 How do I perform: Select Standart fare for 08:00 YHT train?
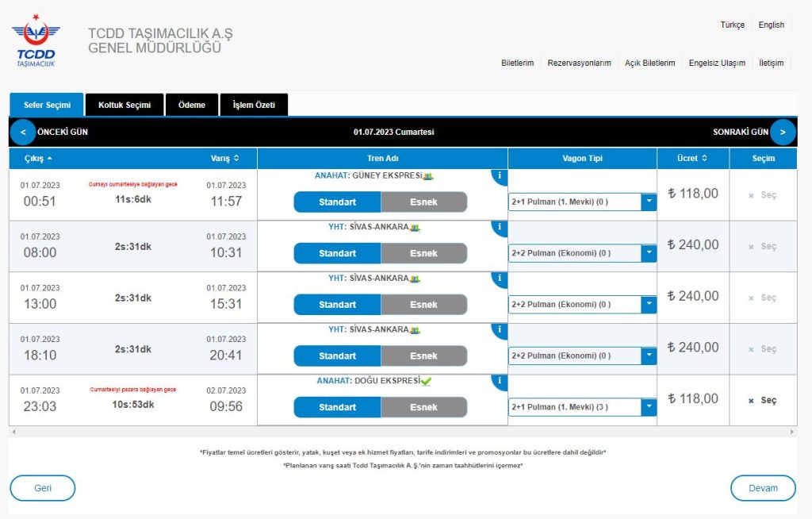(337, 253)
